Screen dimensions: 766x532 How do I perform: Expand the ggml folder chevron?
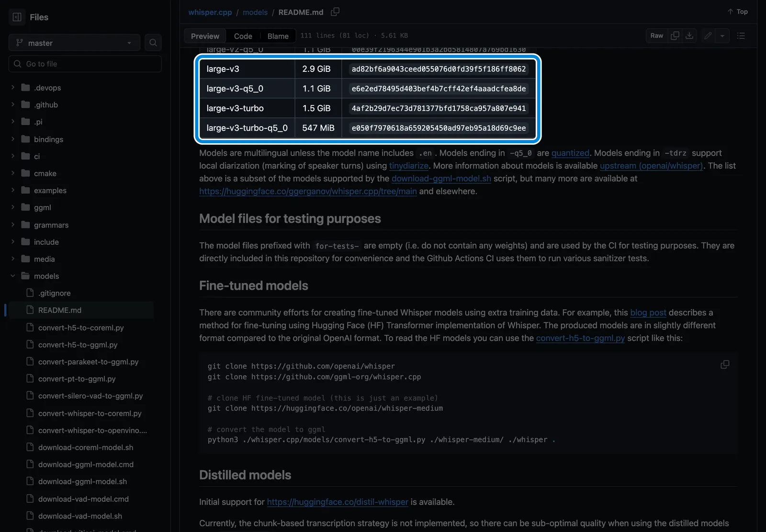(x=13, y=207)
